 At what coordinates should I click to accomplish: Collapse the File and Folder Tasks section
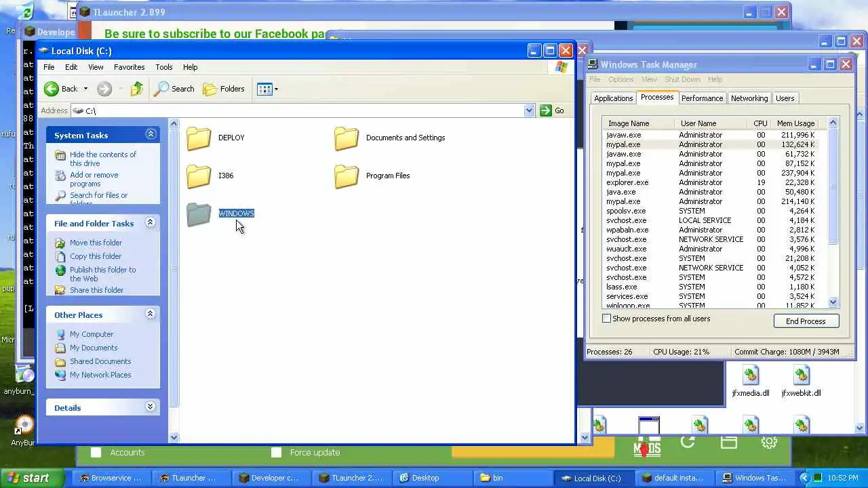click(151, 223)
